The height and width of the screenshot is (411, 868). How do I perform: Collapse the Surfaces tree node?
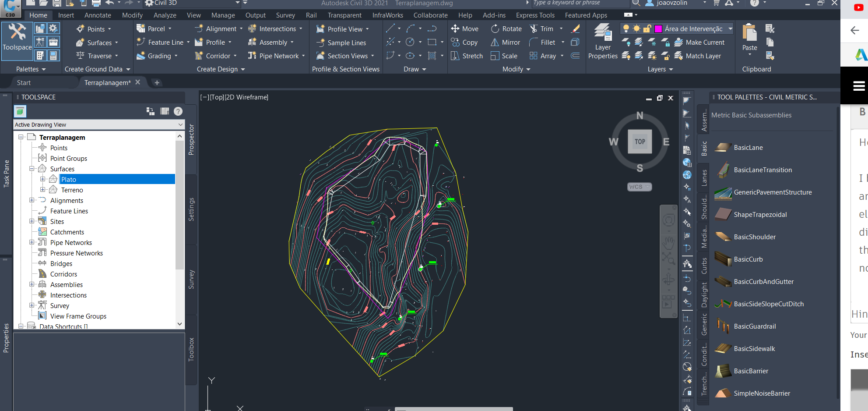[32, 169]
